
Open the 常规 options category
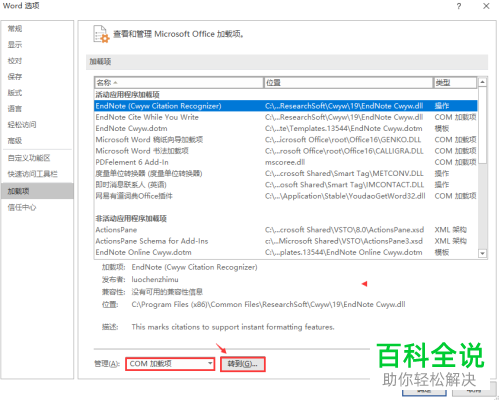click(15, 29)
